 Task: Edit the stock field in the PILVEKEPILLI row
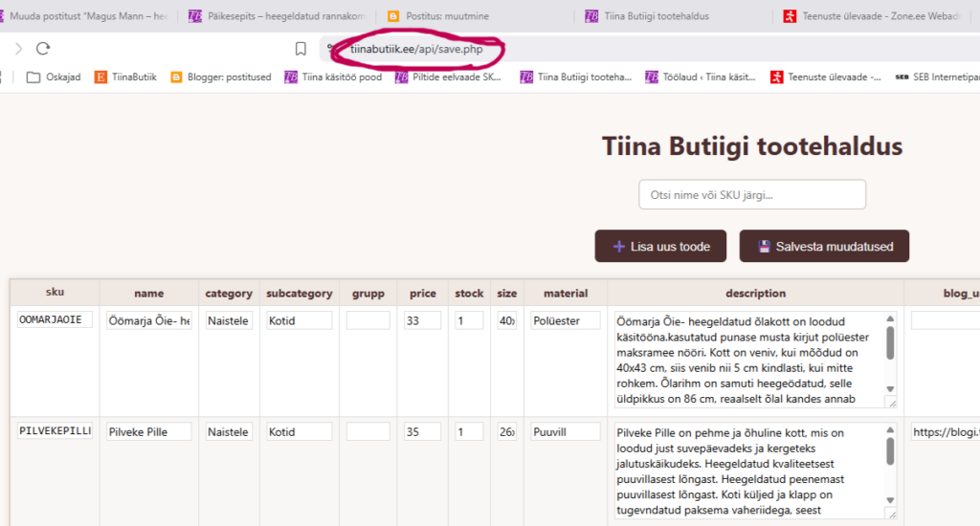pyautogui.click(x=469, y=431)
